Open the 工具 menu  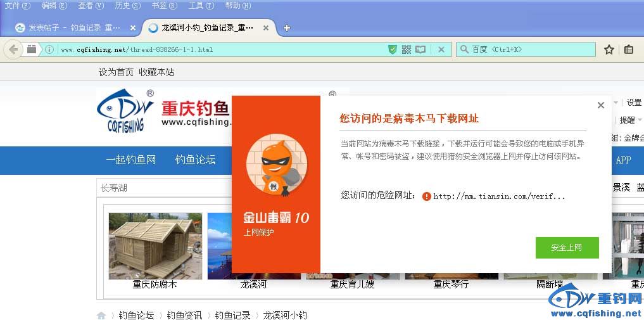click(201, 6)
